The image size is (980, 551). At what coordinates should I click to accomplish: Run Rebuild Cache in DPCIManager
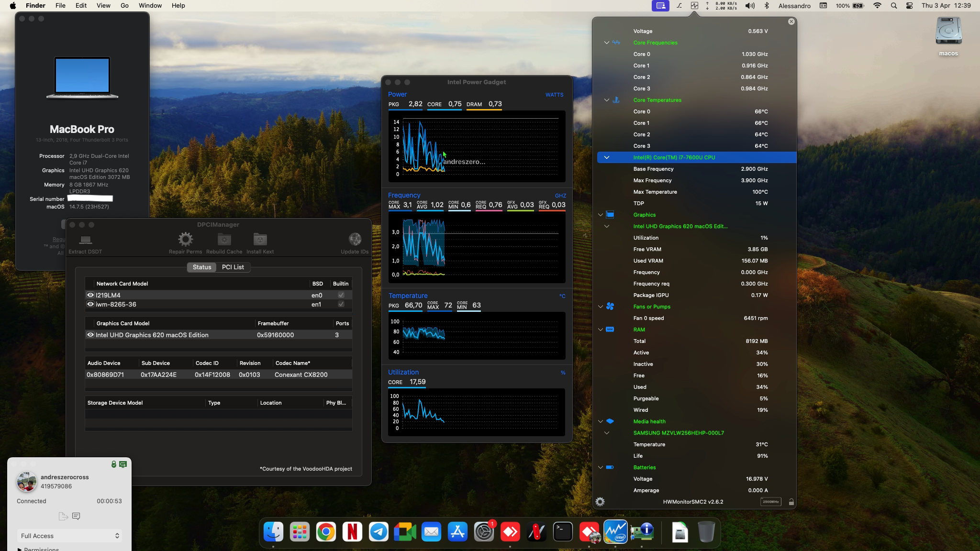pyautogui.click(x=223, y=242)
